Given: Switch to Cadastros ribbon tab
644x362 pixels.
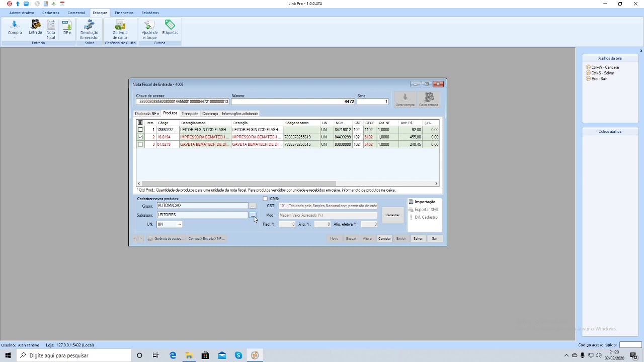Looking at the screenshot, I should 51,13.
